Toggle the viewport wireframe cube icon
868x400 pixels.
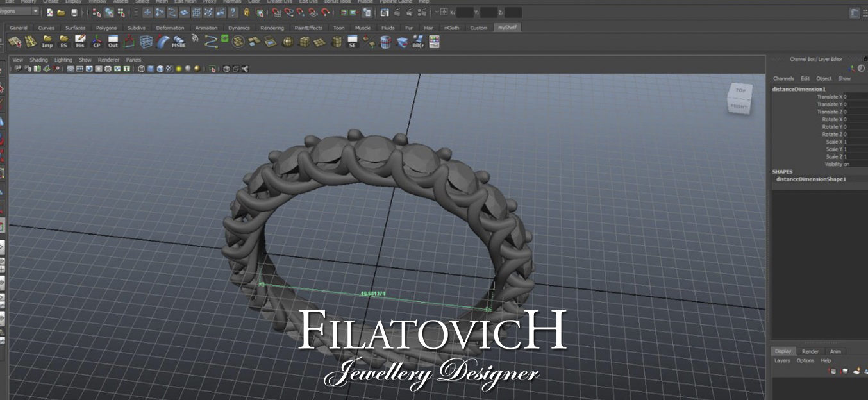pyautogui.click(x=141, y=69)
